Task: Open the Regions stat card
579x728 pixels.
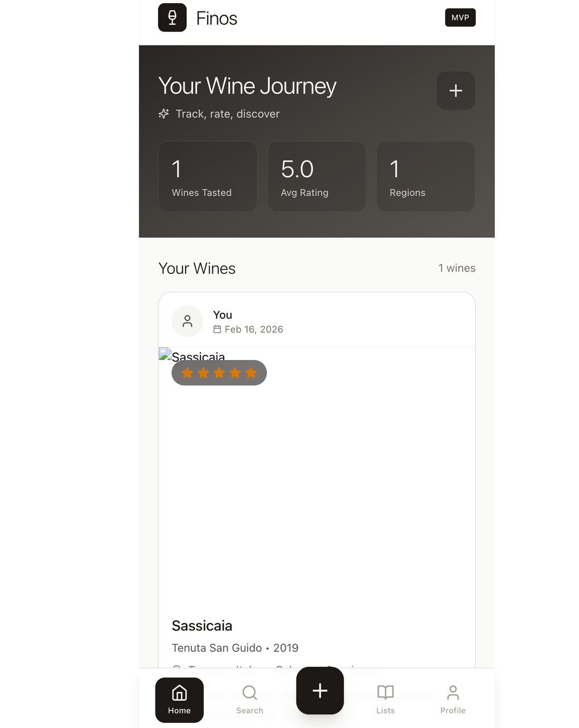Action: (426, 177)
